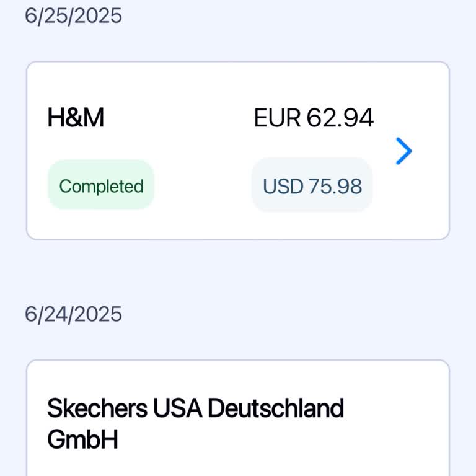
Task: Click the EUR currency code on H&M card
Action: point(276,118)
